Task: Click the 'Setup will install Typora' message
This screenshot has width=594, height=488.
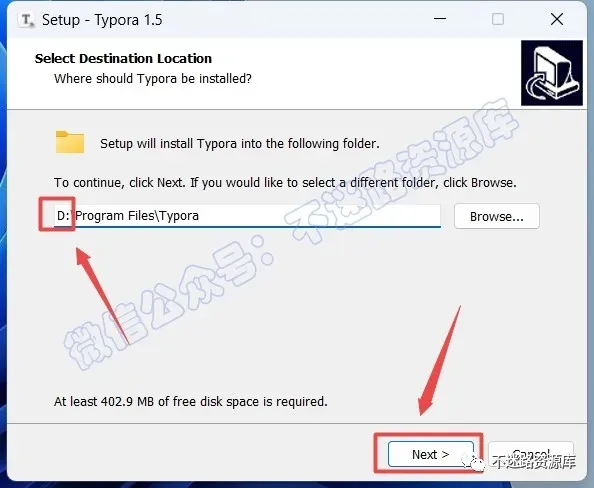Action: click(240, 144)
